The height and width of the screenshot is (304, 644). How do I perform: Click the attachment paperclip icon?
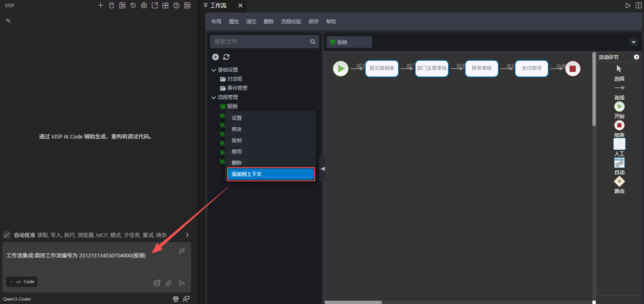point(168,283)
